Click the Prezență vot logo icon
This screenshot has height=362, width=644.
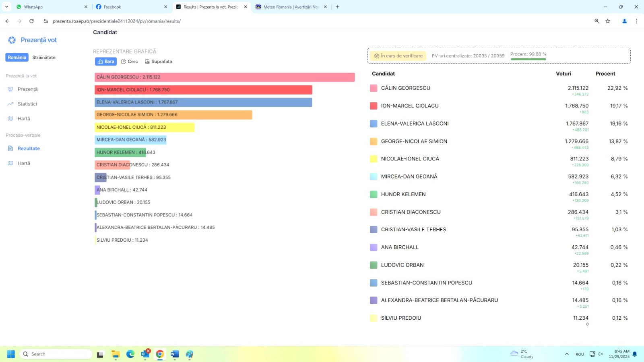12,40
